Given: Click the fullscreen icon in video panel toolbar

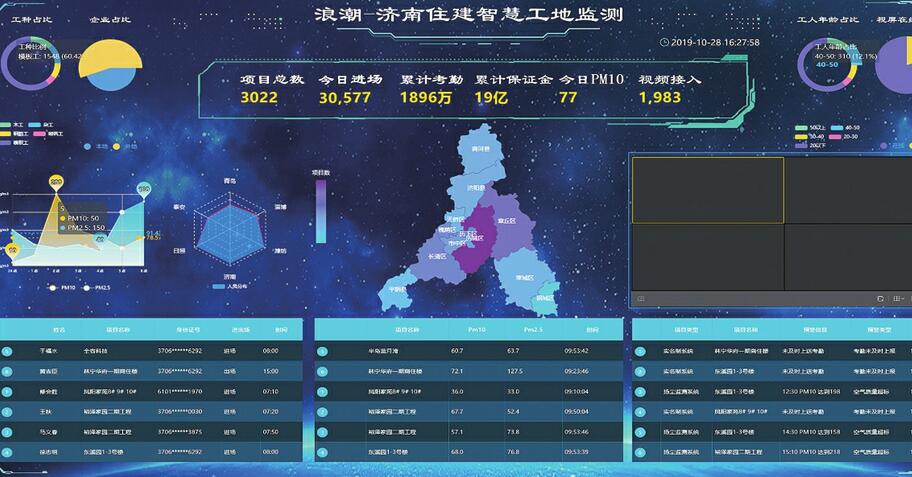Looking at the screenshot, I should click(880, 298).
